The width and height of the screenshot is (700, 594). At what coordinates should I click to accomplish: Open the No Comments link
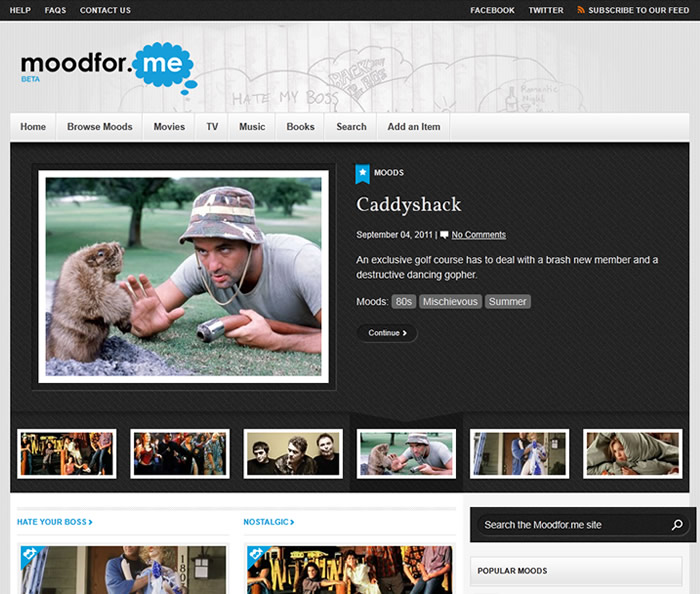click(479, 235)
